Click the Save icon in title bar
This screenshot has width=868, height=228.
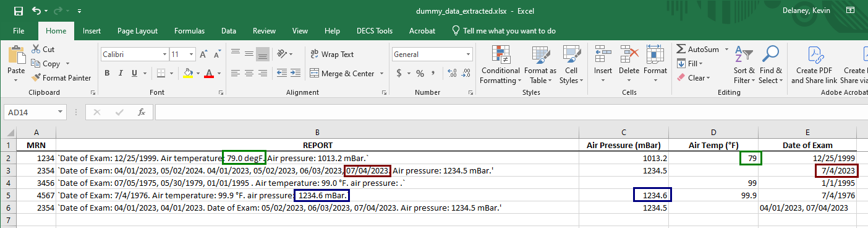click(18, 11)
